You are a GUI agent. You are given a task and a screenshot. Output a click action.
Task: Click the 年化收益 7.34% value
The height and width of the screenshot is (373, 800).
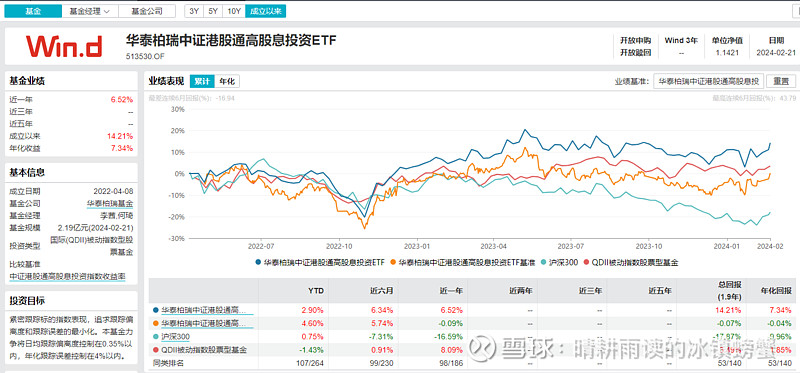[122, 148]
